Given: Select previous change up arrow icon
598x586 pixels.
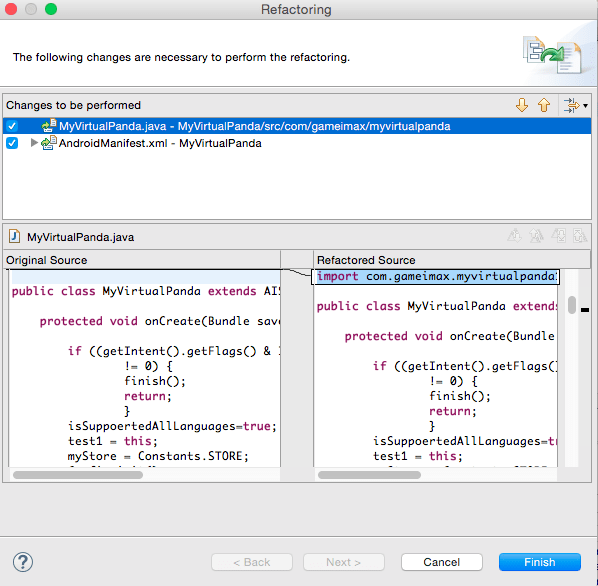Looking at the screenshot, I should coord(544,105).
